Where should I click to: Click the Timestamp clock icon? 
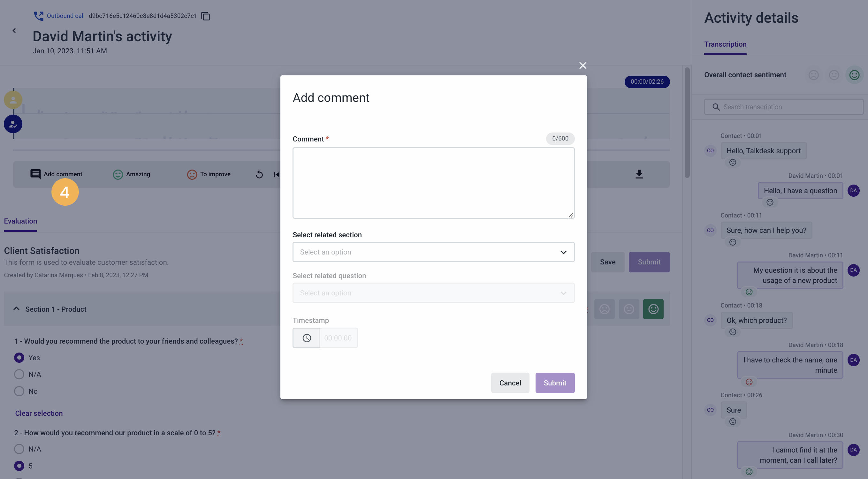[306, 338]
